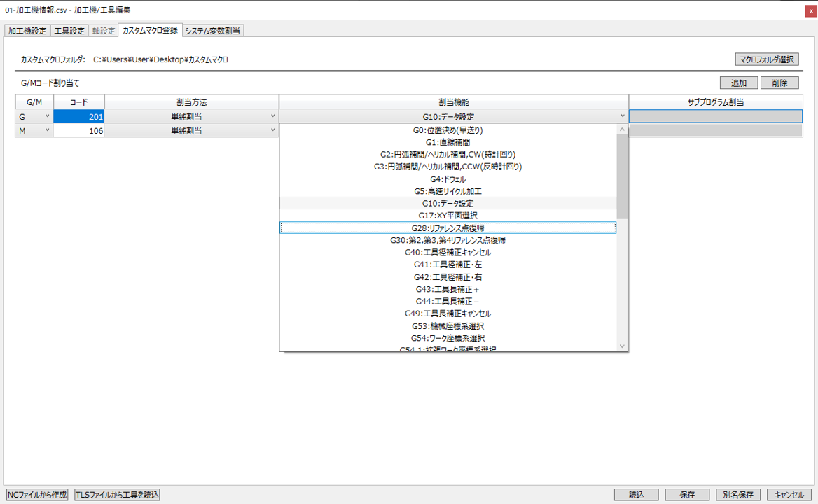Switch to the 加工機設定 tab
Viewport: 818px width, 504px height.
click(x=27, y=31)
